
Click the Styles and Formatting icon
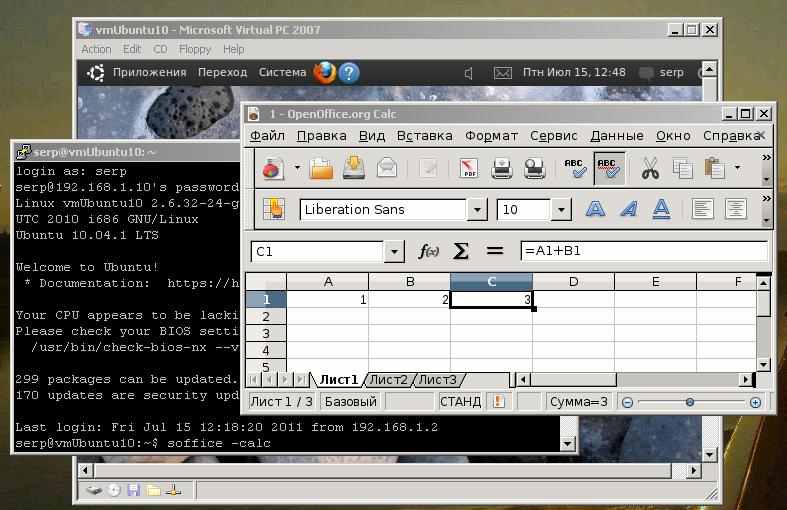[x=274, y=209]
